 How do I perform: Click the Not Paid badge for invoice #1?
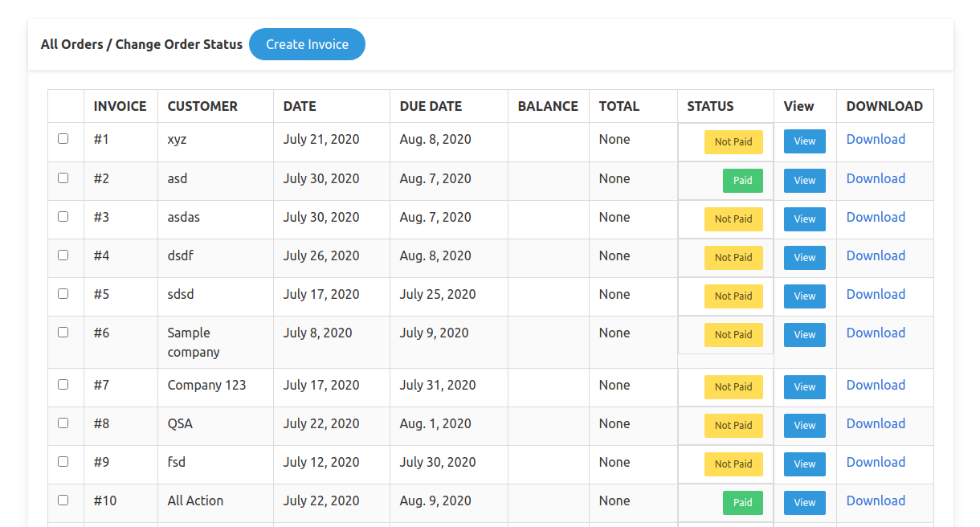[733, 142]
